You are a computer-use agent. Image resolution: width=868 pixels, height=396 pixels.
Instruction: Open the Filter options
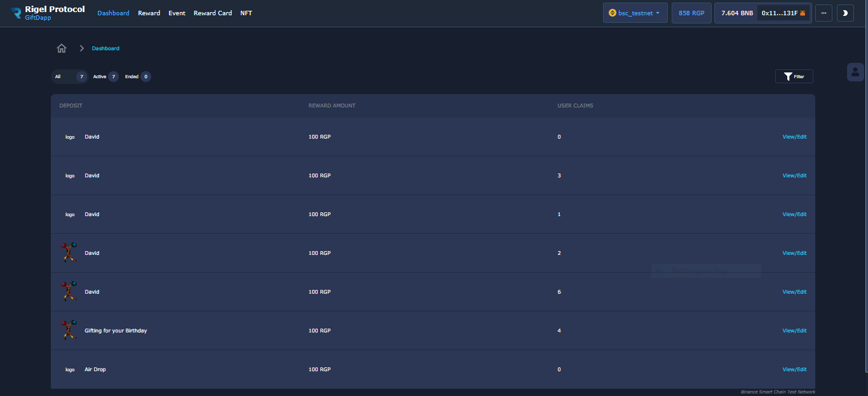(x=794, y=76)
